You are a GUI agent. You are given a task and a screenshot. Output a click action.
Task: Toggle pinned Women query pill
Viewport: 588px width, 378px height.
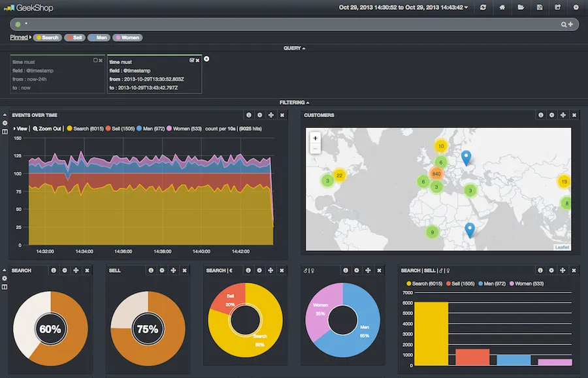[x=127, y=37]
